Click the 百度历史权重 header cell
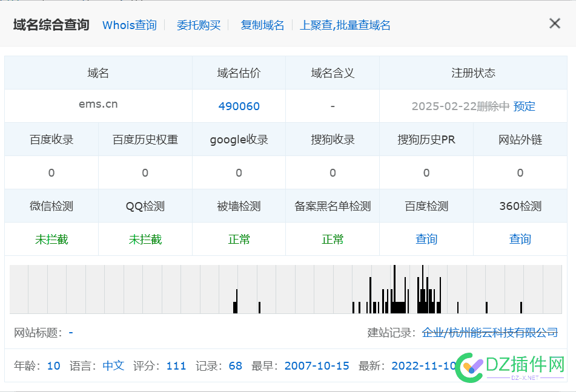Screen dimensions: 576x392 (x=145, y=140)
